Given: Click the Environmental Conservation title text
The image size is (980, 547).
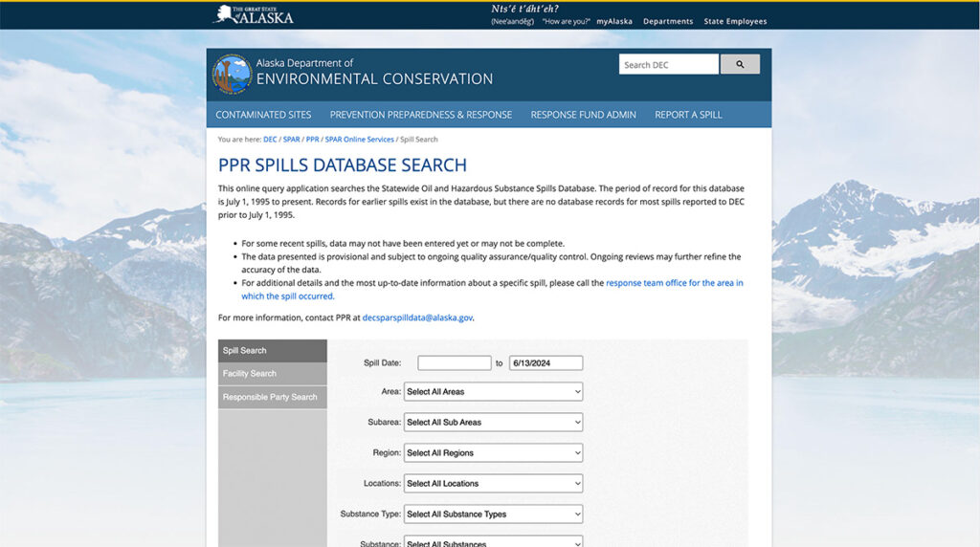Looking at the screenshot, I should pos(374,79).
